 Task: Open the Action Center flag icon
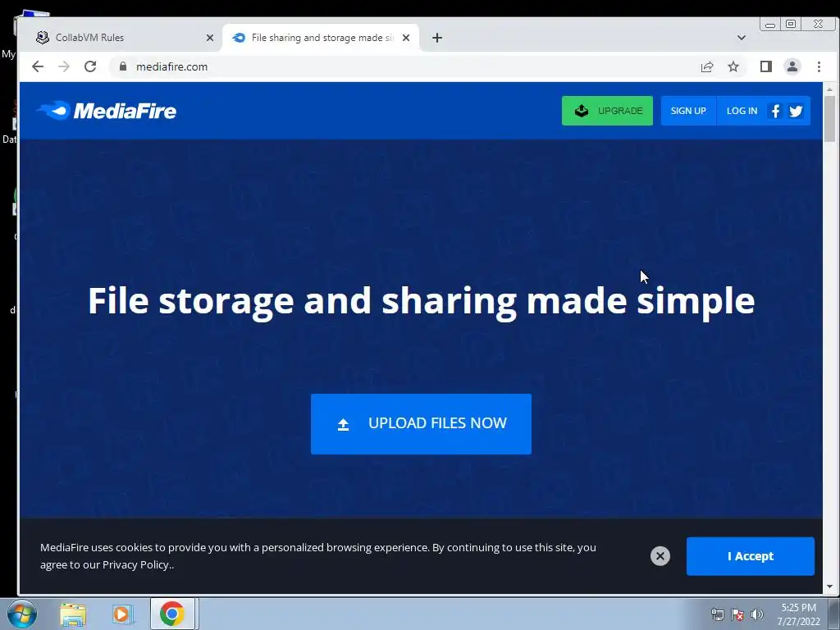point(737,614)
